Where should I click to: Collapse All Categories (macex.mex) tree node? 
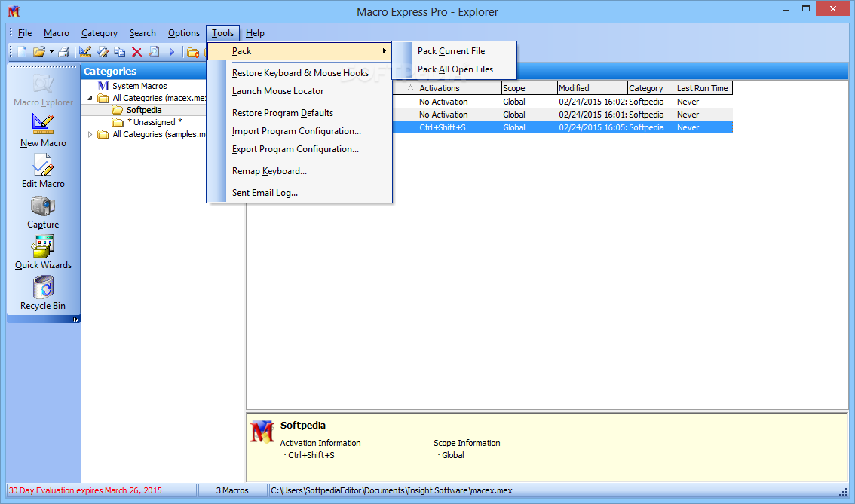pos(90,98)
